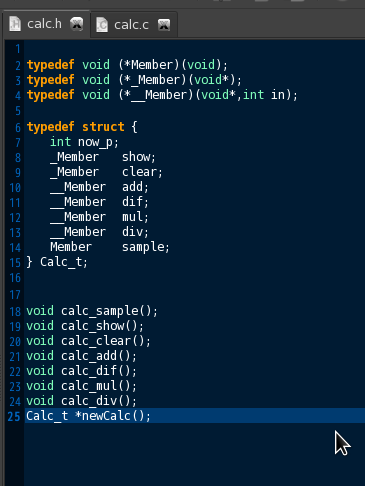
Task: Click empty line 16 in editor
Action: click(x=194, y=278)
